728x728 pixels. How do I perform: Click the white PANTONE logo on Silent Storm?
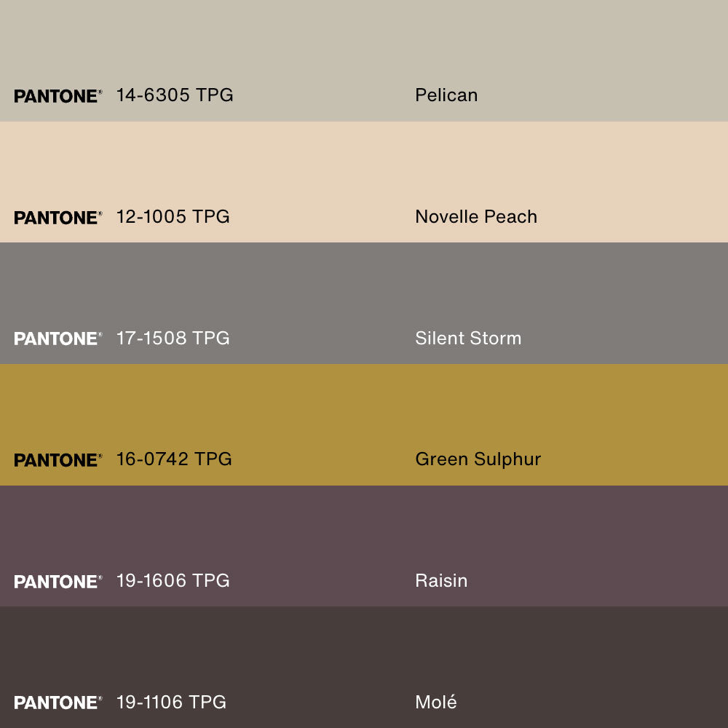pos(58,339)
